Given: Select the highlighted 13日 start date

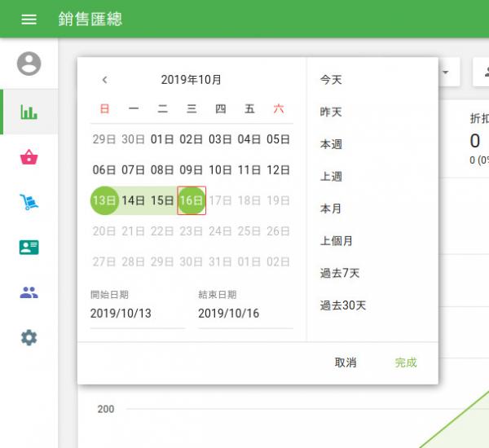Looking at the screenshot, I should pos(104,200).
